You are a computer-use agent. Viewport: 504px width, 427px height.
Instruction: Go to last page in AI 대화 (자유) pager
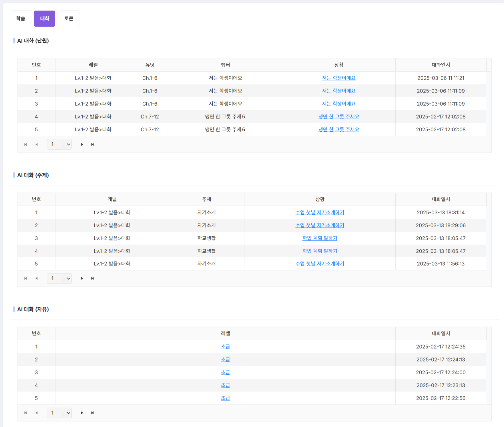coord(93,413)
